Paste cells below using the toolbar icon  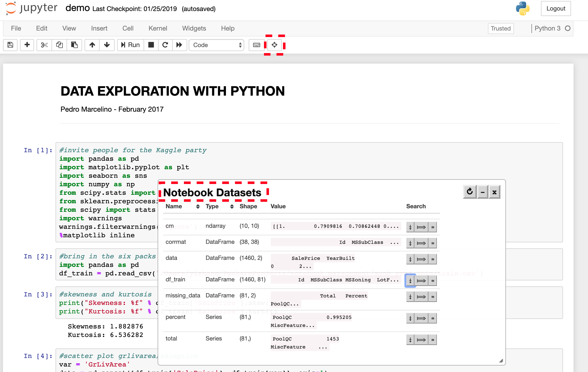coord(74,45)
